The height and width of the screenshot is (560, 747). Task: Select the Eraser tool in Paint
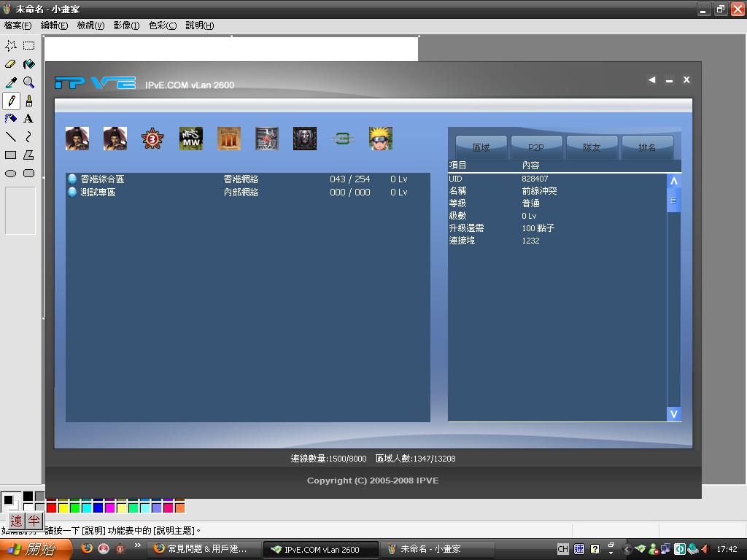[x=11, y=64]
